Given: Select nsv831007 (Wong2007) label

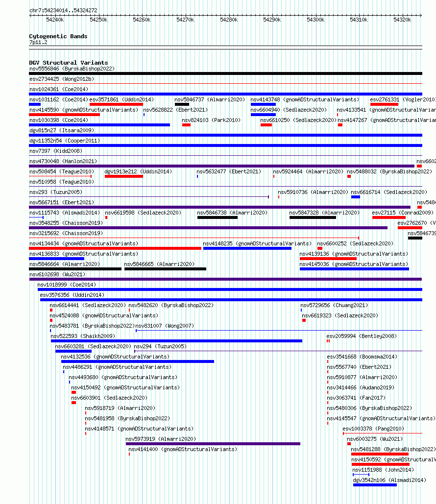Looking at the screenshot, I should [x=165, y=326].
